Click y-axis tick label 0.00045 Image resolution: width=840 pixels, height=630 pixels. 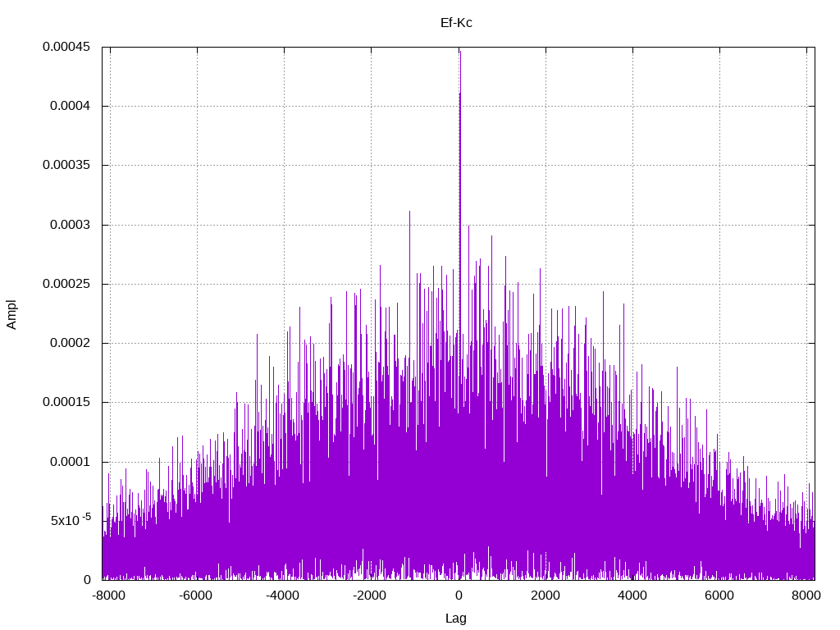point(66,47)
